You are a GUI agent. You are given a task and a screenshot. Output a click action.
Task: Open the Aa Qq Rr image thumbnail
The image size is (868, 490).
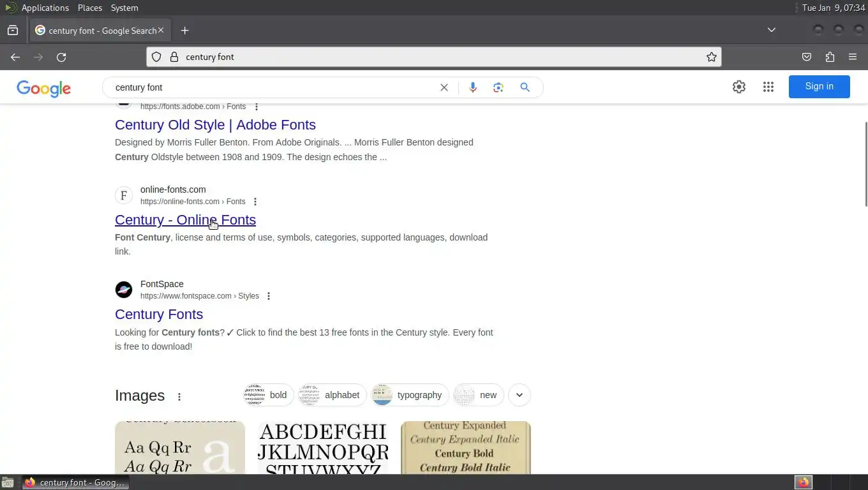click(180, 447)
